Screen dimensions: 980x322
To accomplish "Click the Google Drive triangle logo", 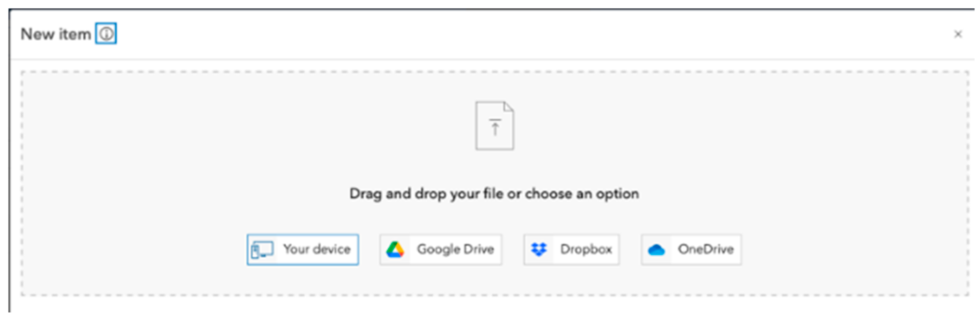I will tap(395, 250).
